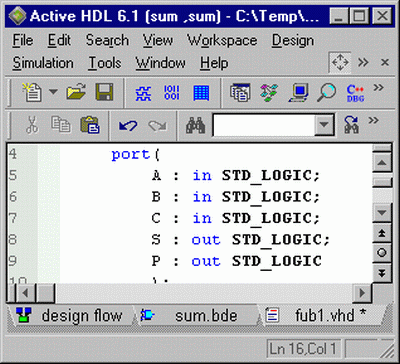The image size is (400, 364).
Task: Open the Edit menu
Action: [x=59, y=41]
